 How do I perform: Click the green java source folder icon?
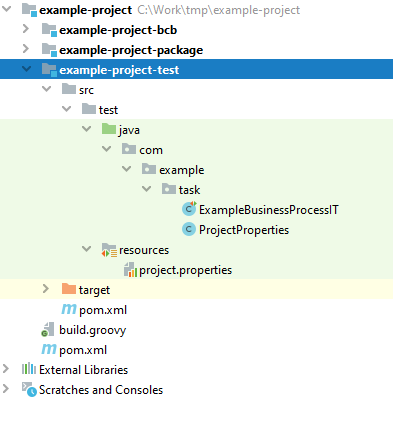pos(109,129)
